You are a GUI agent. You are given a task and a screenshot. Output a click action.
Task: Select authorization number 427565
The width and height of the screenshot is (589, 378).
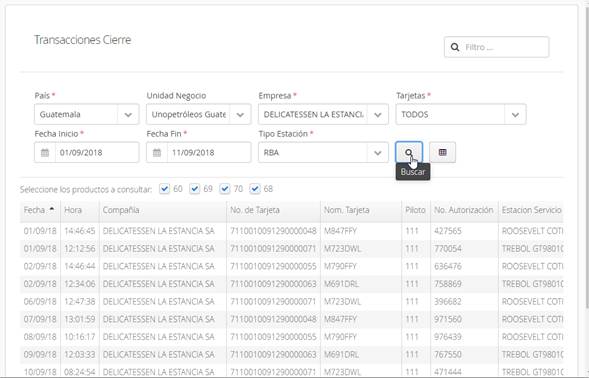(448, 231)
